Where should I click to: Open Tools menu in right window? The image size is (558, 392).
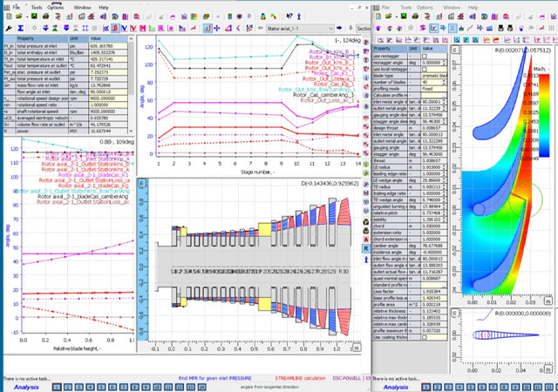(406, 6)
